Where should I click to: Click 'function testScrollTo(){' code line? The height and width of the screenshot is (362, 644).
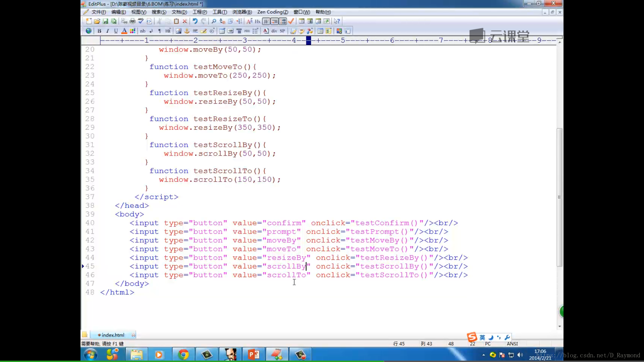(208, 171)
